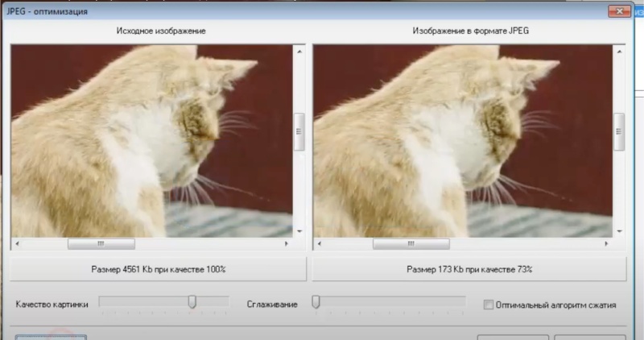The height and width of the screenshot is (340, 644).
Task: Click the JPEG preview scroll-left arrow
Action: [319, 244]
